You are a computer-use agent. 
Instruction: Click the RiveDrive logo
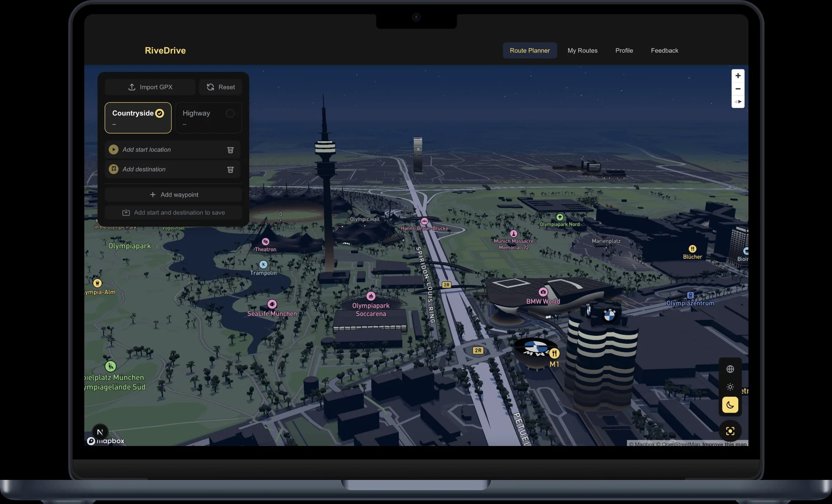coord(165,50)
